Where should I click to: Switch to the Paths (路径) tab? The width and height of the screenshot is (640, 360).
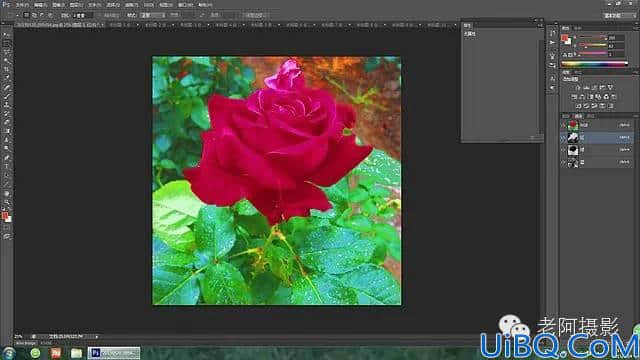[590, 116]
